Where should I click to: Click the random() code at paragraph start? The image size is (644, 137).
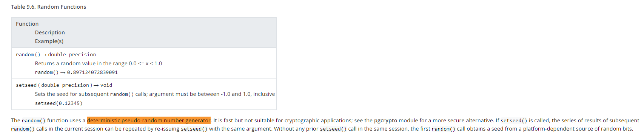[34, 121]
